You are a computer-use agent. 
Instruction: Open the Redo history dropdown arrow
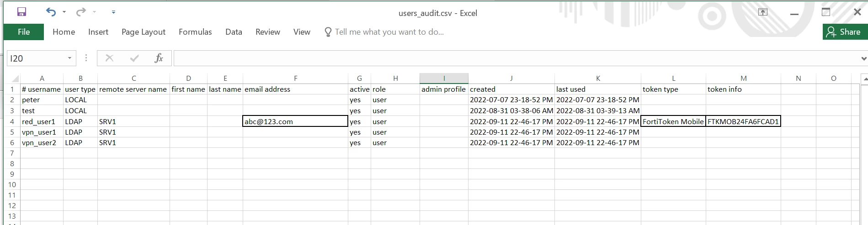click(94, 12)
